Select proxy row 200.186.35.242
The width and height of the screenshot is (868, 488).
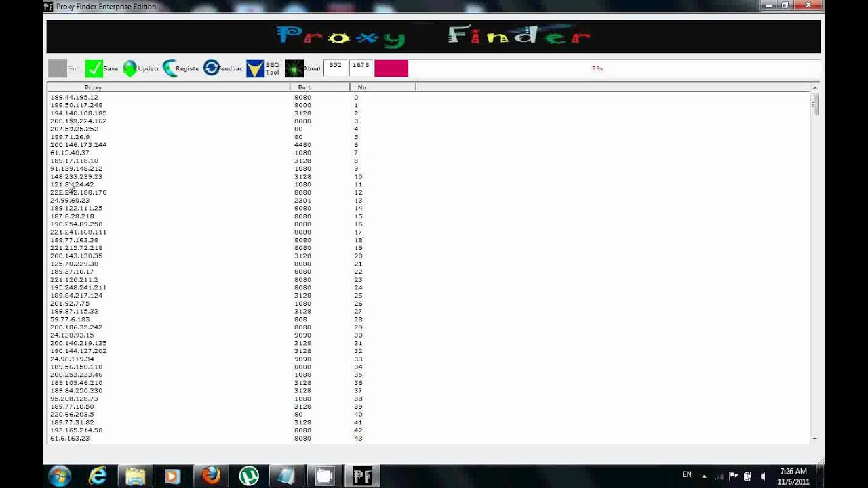tap(76, 327)
